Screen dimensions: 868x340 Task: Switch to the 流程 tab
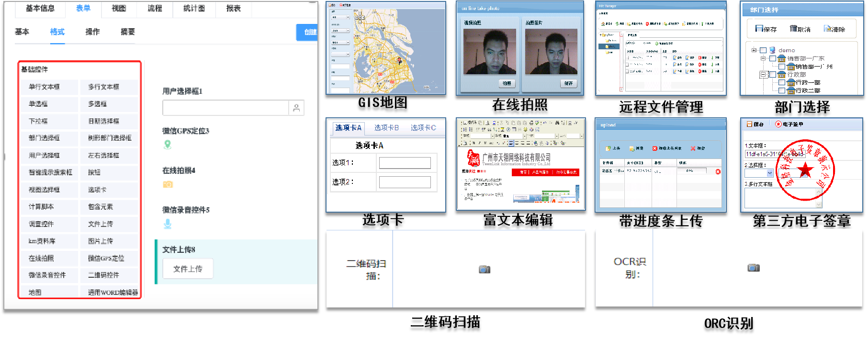(x=155, y=9)
